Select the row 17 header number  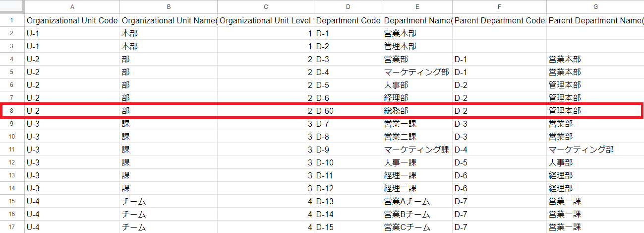(x=12, y=227)
